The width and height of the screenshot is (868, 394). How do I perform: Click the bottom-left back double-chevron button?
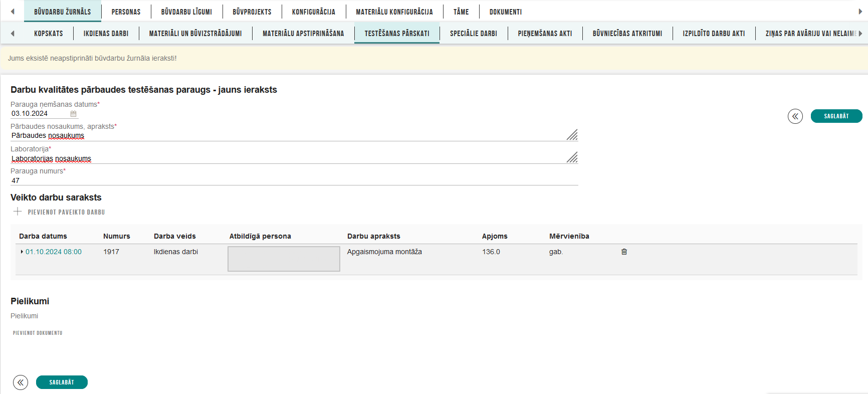(21, 382)
